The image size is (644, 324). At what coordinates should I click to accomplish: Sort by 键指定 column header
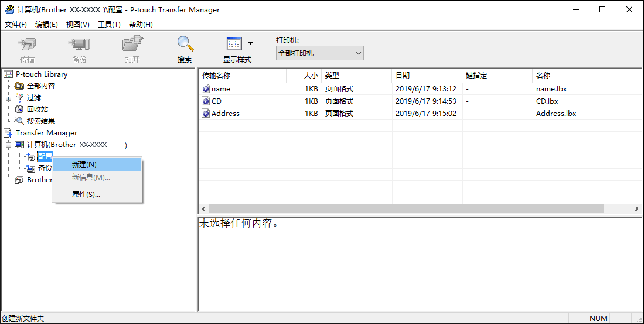tap(498, 76)
